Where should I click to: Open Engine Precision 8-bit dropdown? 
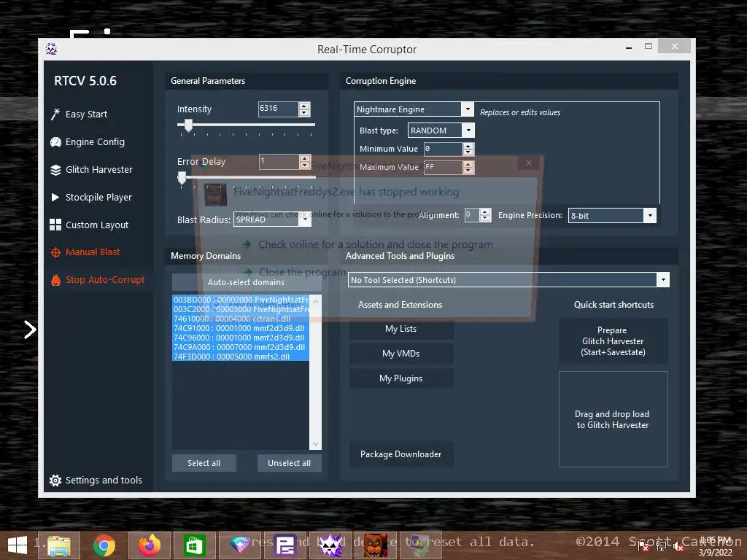coord(650,216)
